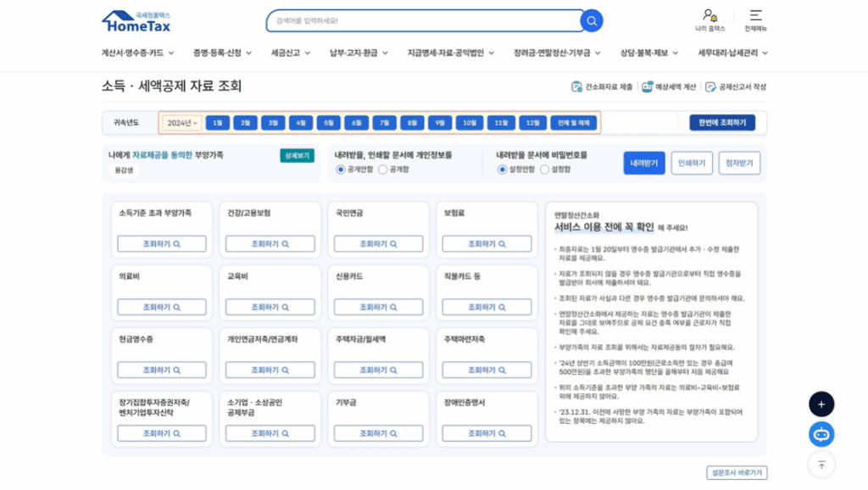868x490 pixels.
Task: Click inside the search input field
Action: (x=415, y=20)
